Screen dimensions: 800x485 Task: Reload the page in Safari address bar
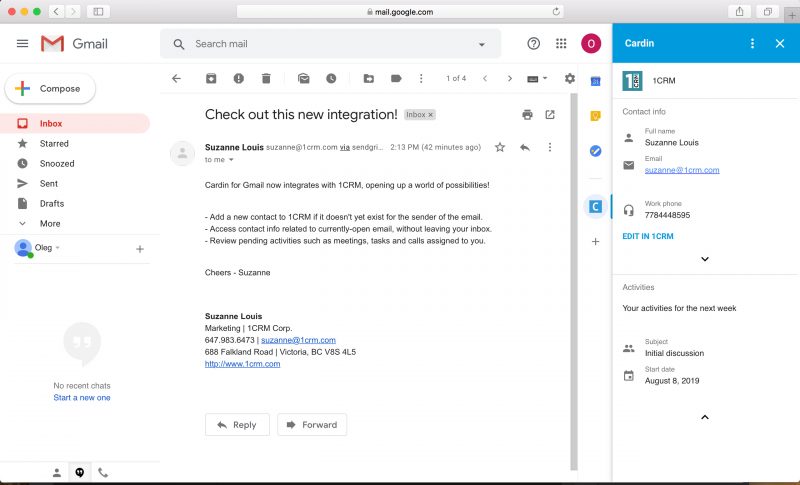click(556, 11)
